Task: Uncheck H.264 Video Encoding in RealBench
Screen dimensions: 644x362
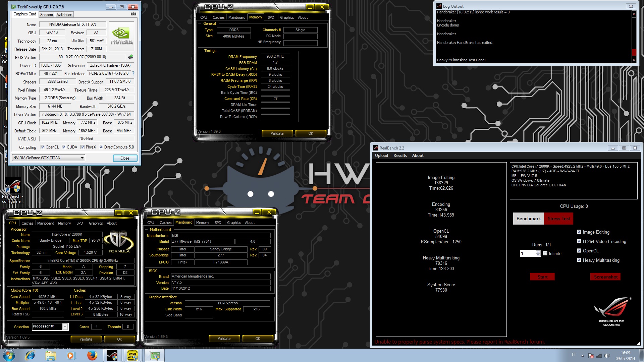Action: [x=579, y=241]
